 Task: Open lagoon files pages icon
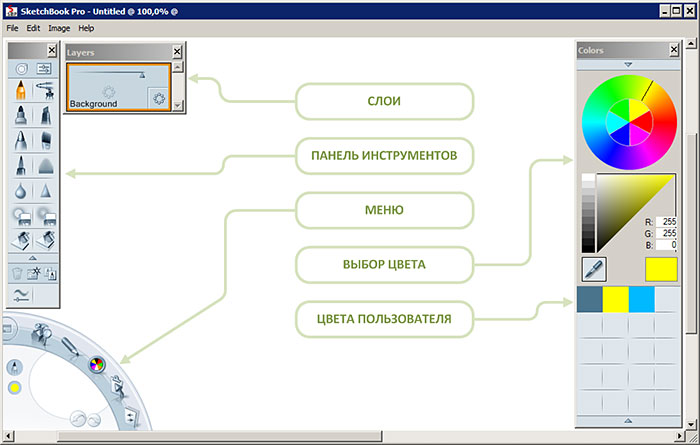click(x=131, y=417)
